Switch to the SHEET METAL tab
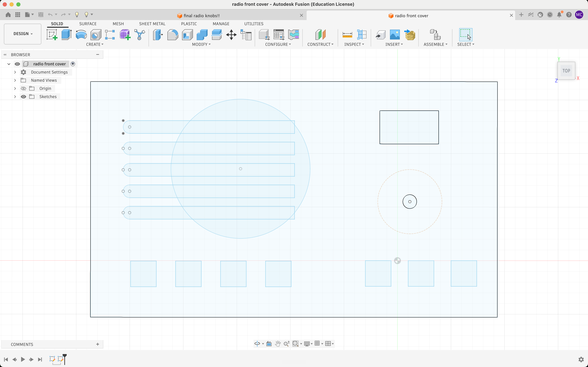 pos(152,24)
